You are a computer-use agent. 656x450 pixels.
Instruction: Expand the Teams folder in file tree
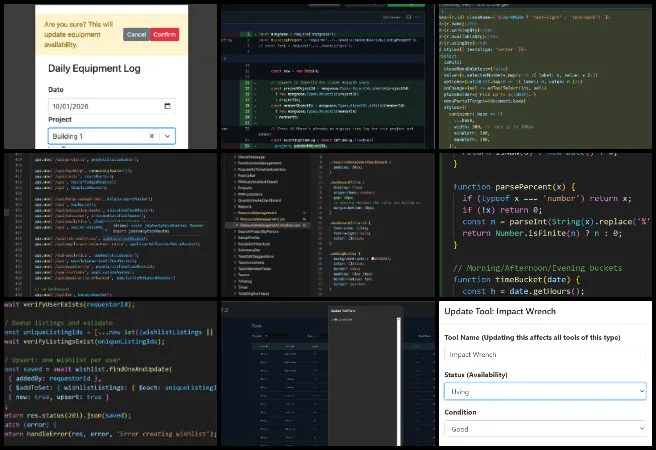(x=243, y=275)
